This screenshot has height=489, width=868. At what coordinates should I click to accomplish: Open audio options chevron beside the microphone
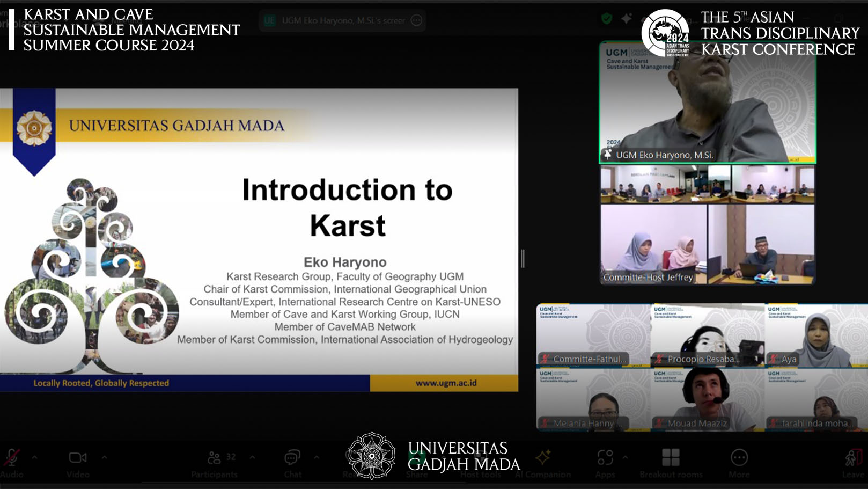(35, 458)
